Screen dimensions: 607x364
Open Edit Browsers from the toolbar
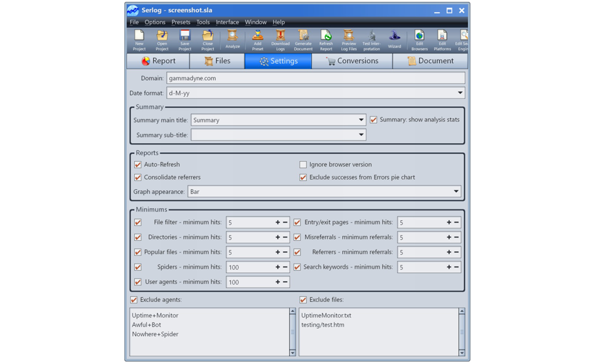click(419, 39)
